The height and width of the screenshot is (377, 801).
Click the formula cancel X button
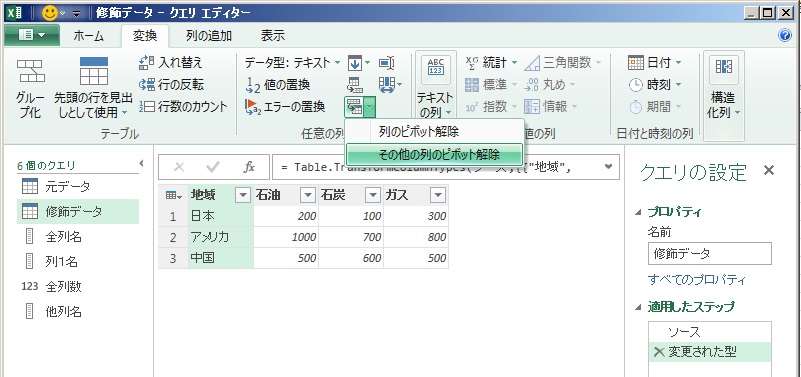(179, 167)
